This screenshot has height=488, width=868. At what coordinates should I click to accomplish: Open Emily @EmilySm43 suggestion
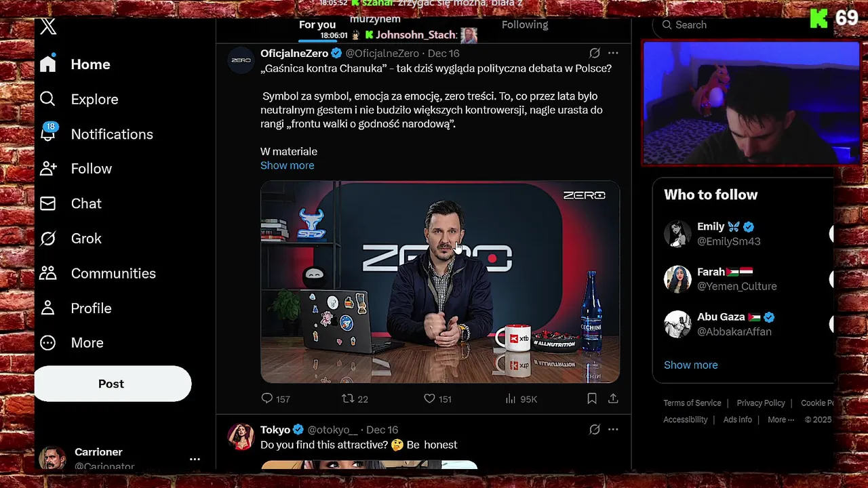click(743, 234)
